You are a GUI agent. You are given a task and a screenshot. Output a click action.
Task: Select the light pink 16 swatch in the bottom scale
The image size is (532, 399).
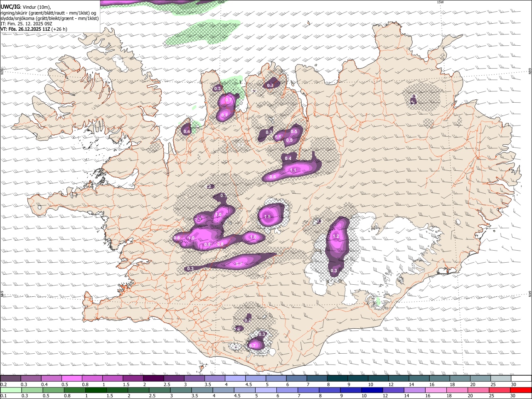tap(436, 390)
